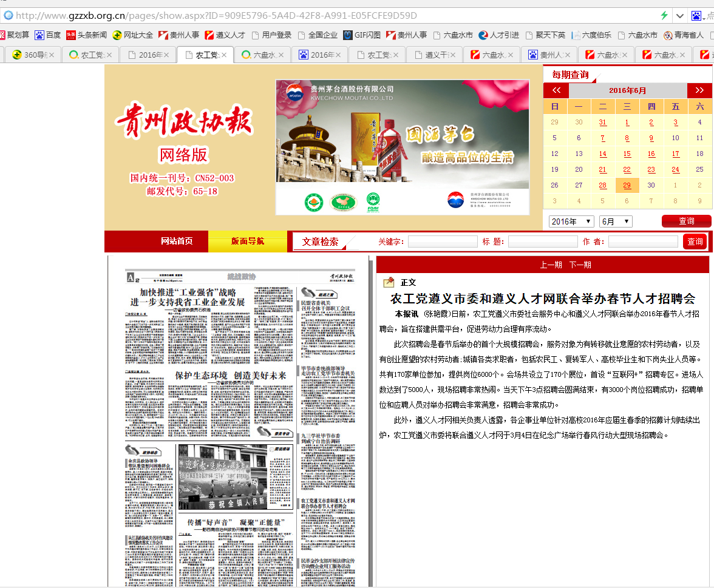Select the 版面导航 navigation menu item
The height and width of the screenshot is (588, 714).
tap(248, 241)
